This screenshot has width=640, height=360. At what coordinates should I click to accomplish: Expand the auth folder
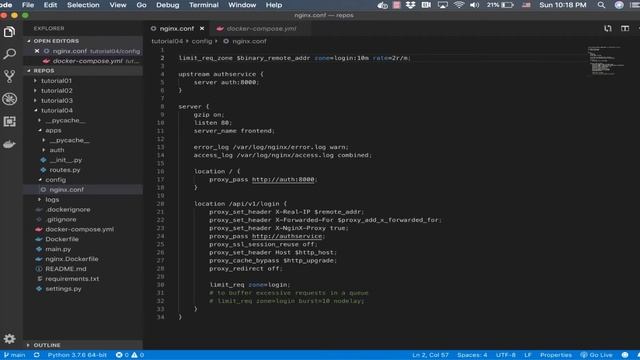click(57, 150)
